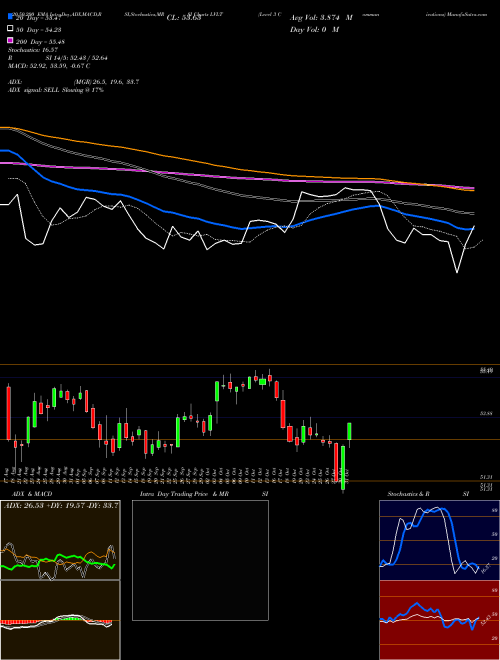Click the 'Stochastics: 16.57' readout
This screenshot has width=500, height=660.
coord(33,50)
